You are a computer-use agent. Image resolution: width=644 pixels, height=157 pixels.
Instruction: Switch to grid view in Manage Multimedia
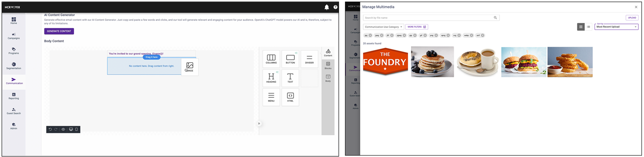coord(581,27)
